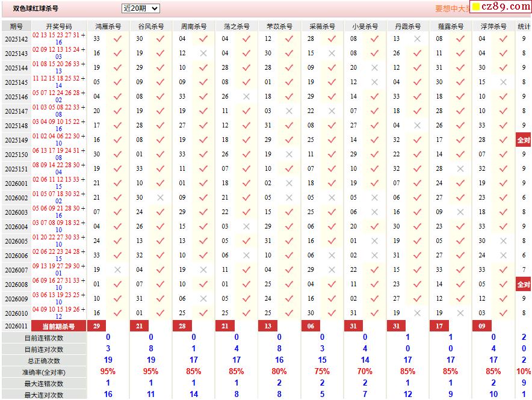The height and width of the screenshot is (400, 532).
Task: Click the 开奖号码 column header
Action: click(x=58, y=26)
